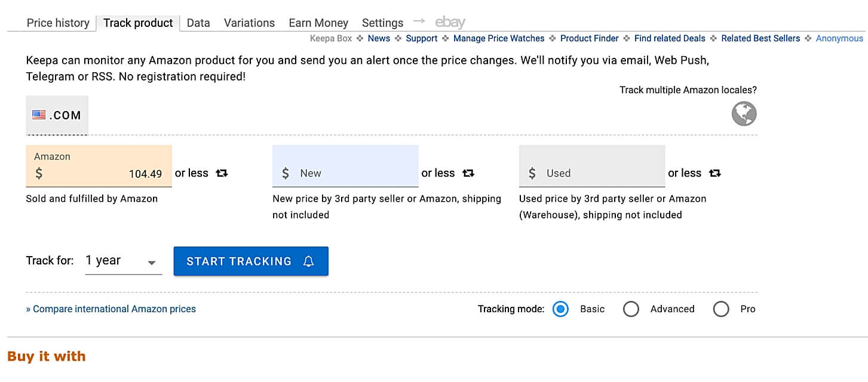868x382 pixels.
Task: Select Basic tracking mode
Action: click(x=560, y=309)
